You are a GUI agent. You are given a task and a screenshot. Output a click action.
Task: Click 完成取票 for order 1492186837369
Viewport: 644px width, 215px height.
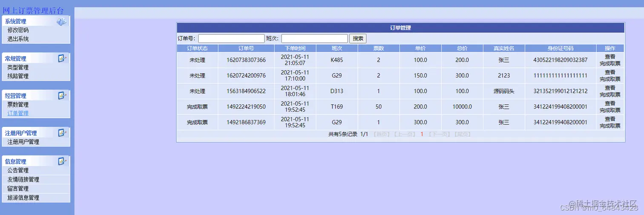point(610,126)
